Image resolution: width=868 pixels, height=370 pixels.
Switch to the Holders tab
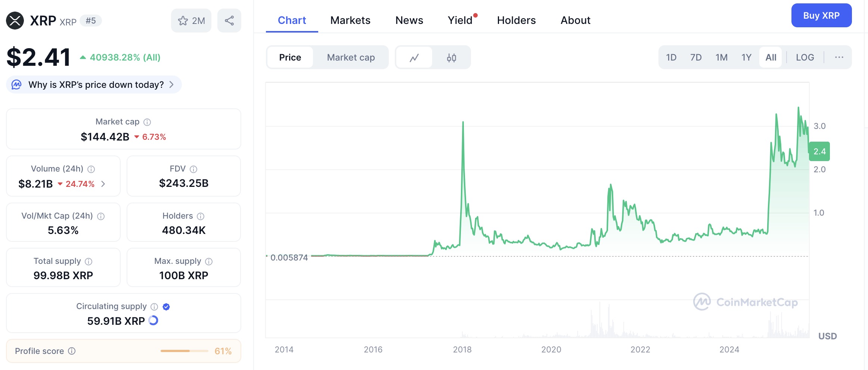coord(516,20)
